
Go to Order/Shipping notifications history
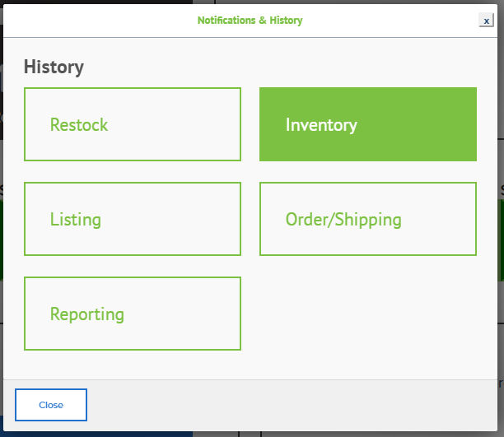click(x=368, y=219)
